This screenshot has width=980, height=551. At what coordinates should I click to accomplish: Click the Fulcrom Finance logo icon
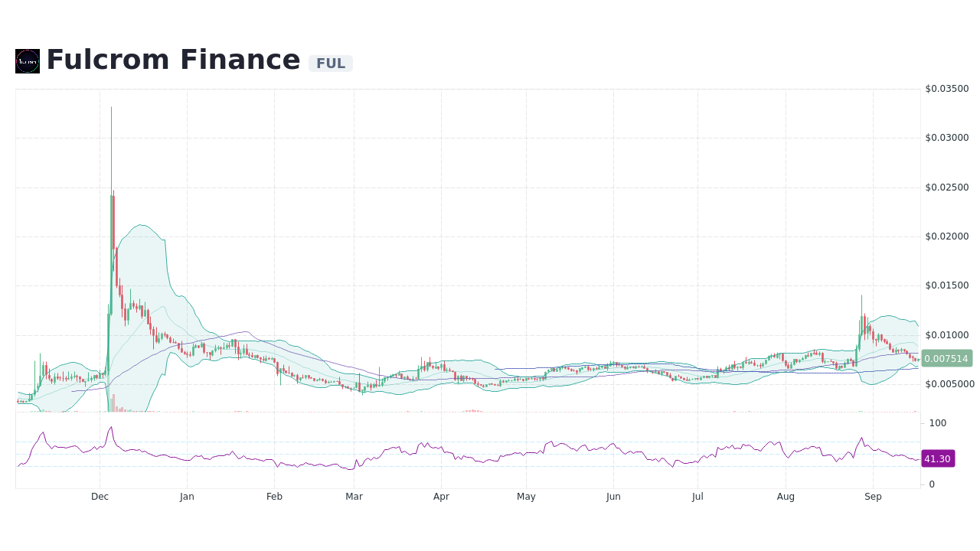27,61
